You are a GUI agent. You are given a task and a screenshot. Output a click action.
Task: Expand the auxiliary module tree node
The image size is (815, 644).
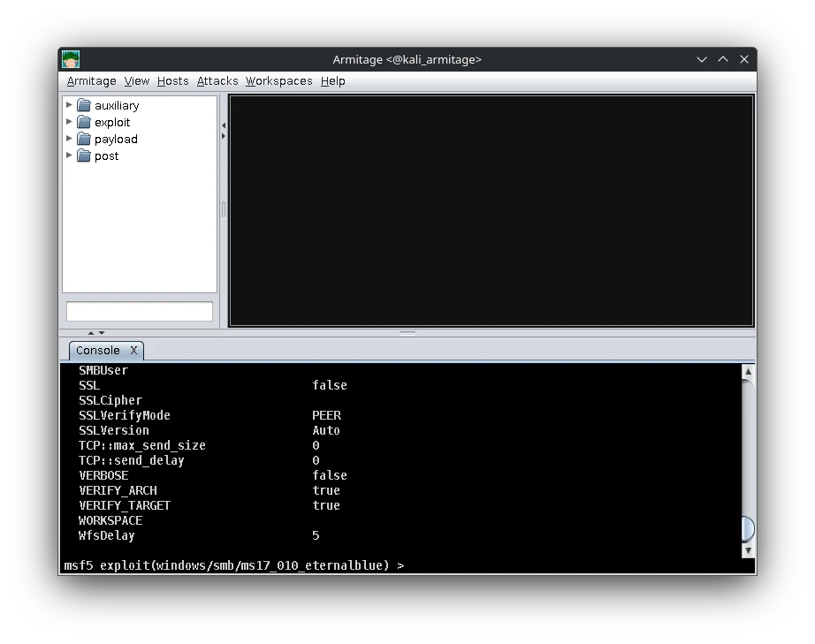click(69, 105)
